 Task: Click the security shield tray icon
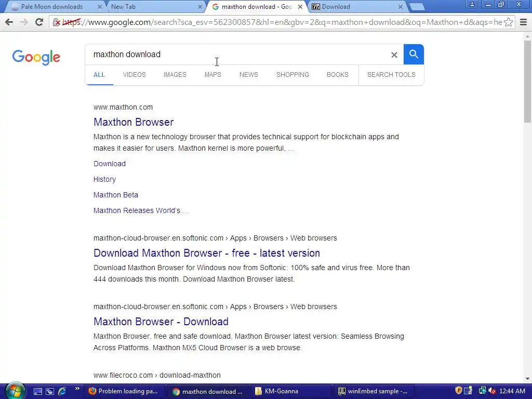pos(458,391)
